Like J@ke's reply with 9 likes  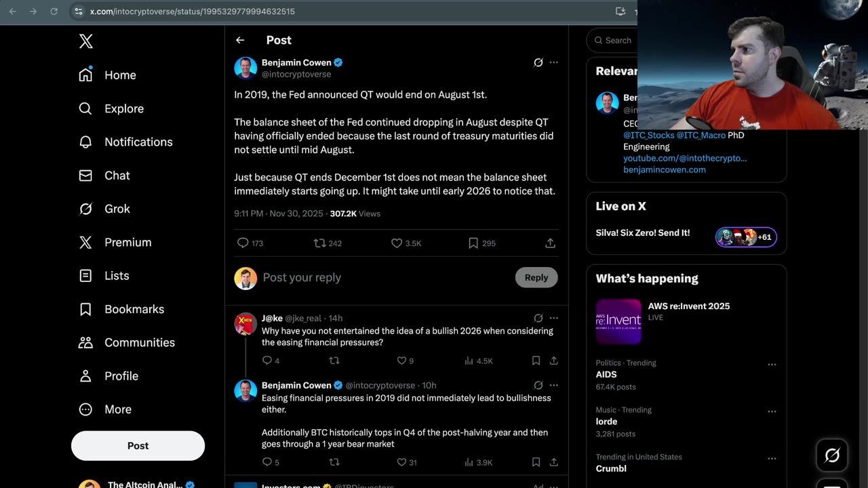(x=401, y=361)
